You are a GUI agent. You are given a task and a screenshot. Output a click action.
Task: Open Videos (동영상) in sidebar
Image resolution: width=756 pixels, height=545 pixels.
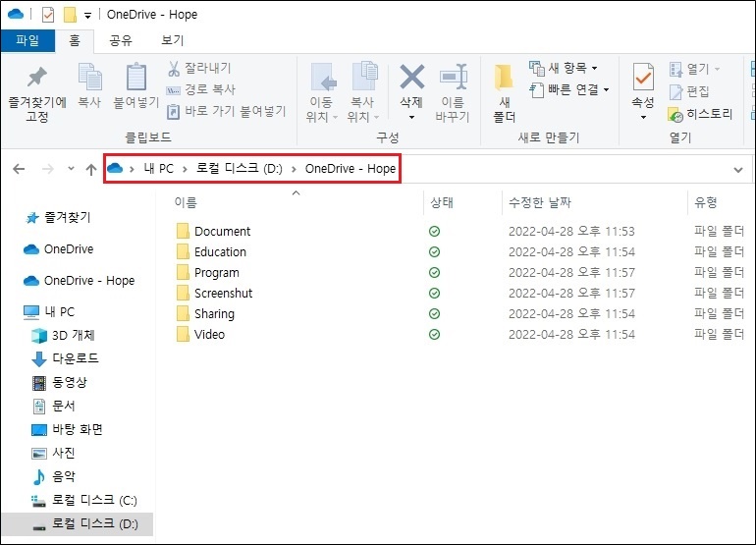[x=59, y=382]
